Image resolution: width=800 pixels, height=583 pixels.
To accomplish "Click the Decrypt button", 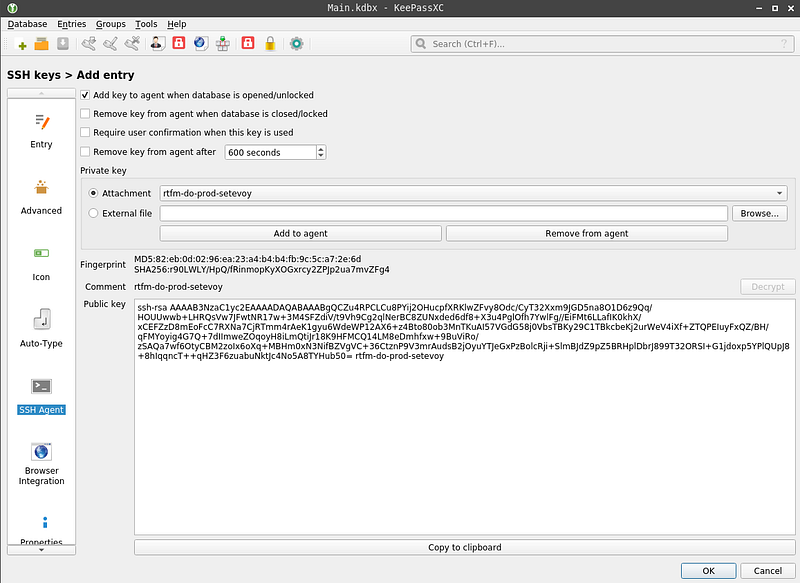I will (x=768, y=287).
